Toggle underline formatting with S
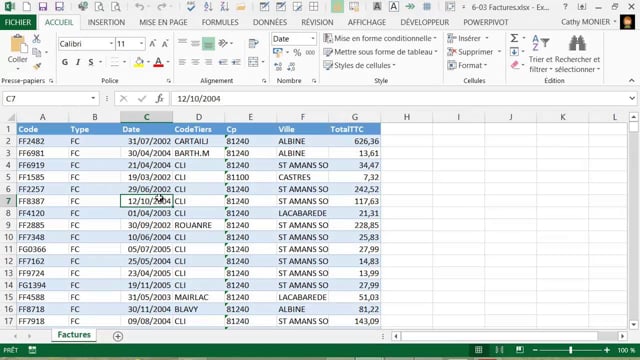 pyautogui.click(x=91, y=62)
